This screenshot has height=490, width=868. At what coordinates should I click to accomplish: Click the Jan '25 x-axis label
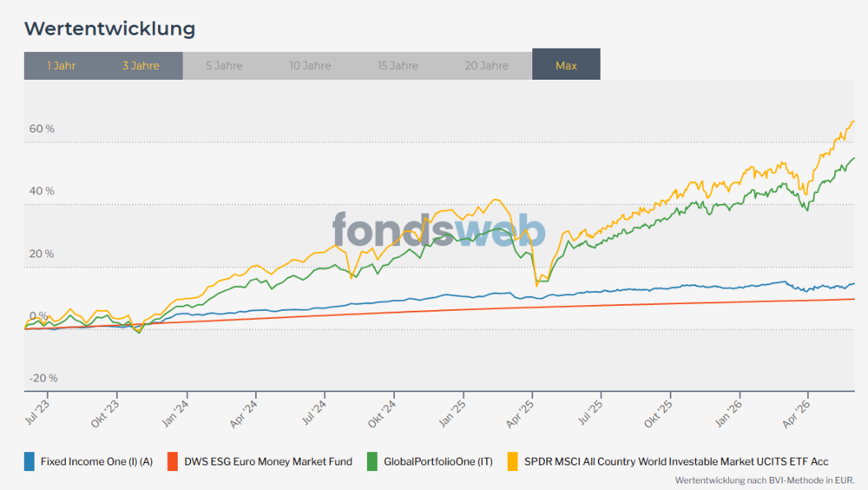(451, 414)
